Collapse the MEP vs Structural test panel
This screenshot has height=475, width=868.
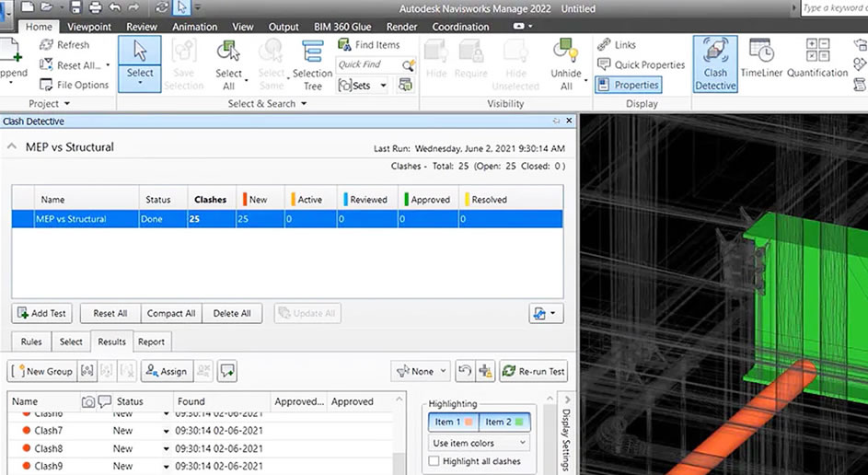[x=11, y=146]
